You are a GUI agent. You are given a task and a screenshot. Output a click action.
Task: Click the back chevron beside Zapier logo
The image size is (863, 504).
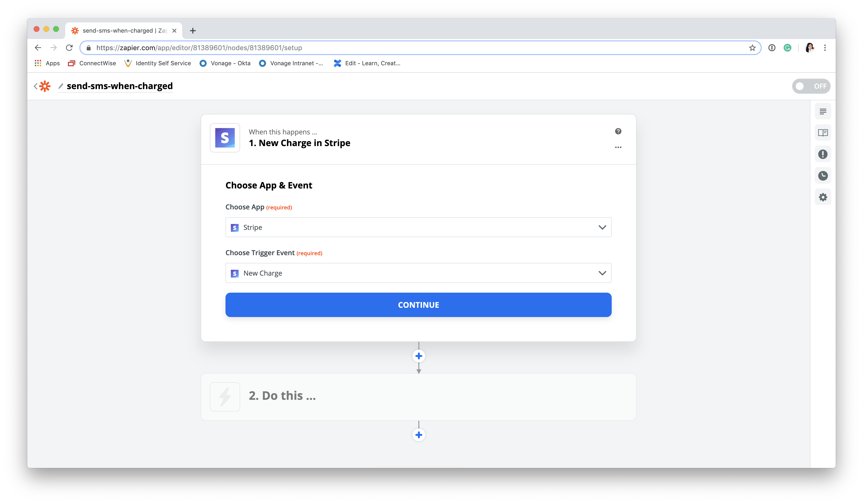coord(35,86)
